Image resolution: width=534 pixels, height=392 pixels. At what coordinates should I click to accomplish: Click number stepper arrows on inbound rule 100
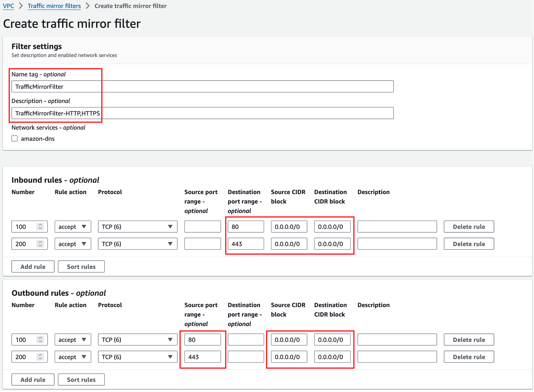click(x=40, y=227)
